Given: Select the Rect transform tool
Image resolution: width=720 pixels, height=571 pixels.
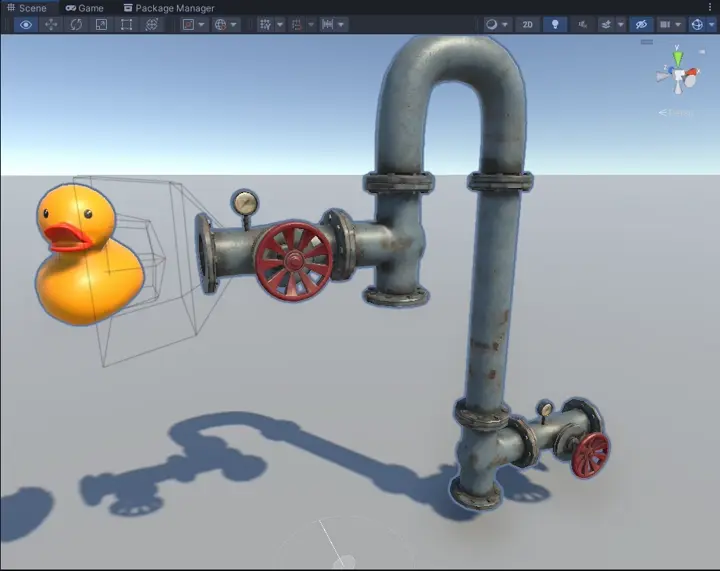Looking at the screenshot, I should pos(126,24).
